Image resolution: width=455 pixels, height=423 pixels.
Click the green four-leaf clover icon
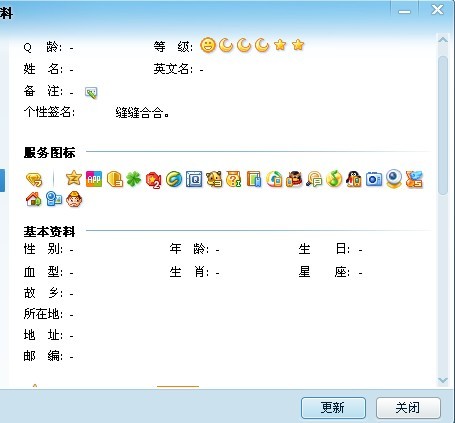coord(134,180)
